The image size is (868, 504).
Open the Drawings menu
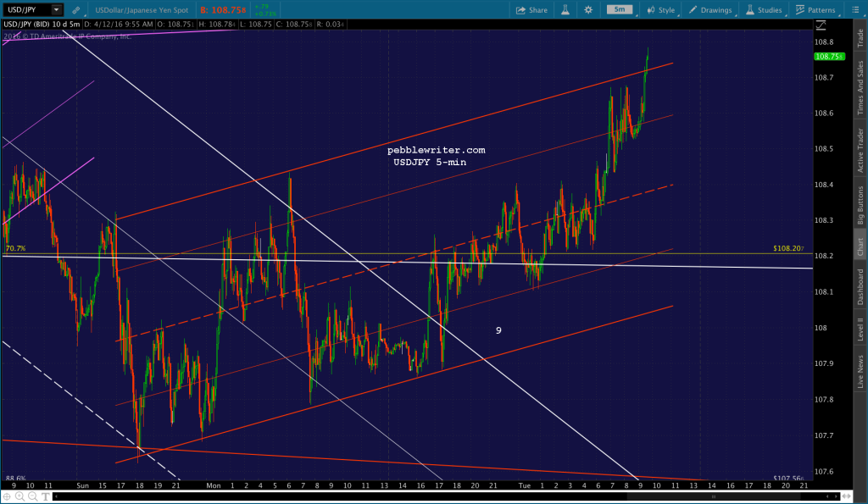click(710, 10)
